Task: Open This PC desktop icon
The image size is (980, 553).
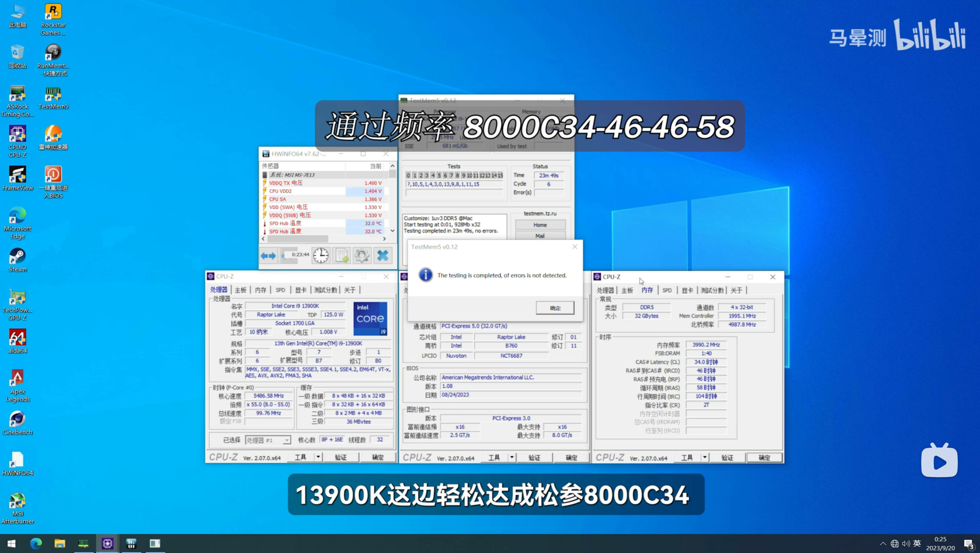Action: [x=17, y=16]
